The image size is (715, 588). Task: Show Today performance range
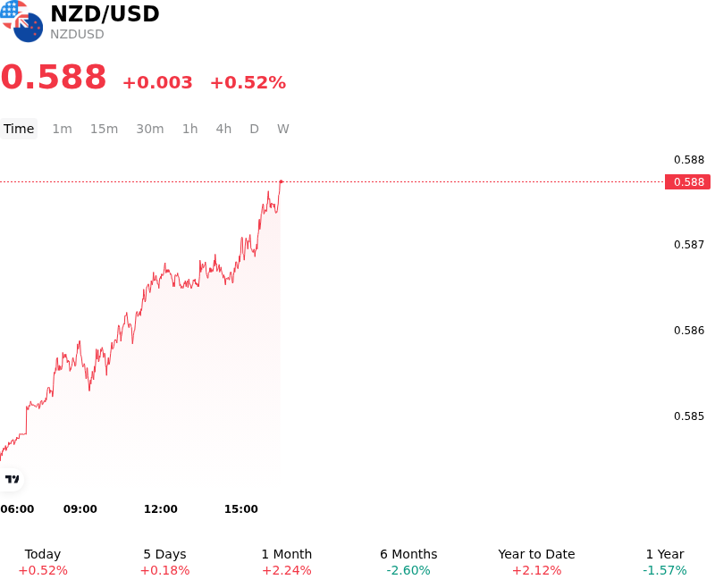(43, 562)
